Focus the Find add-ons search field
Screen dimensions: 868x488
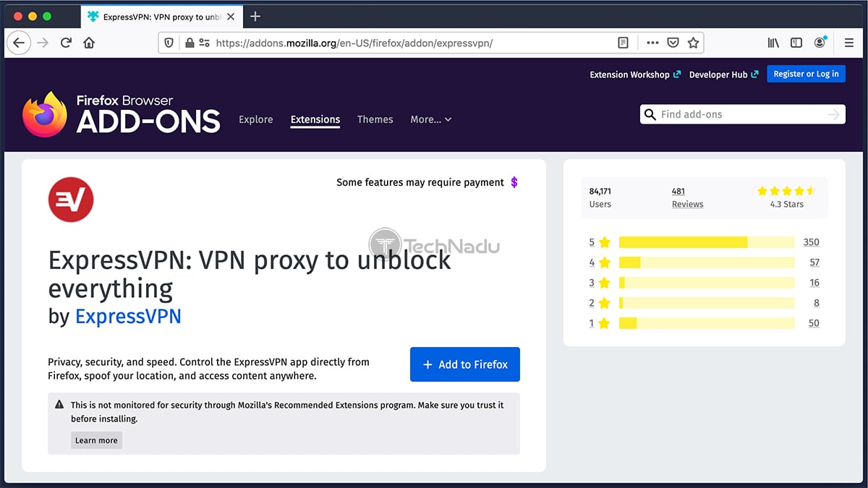pyautogui.click(x=742, y=114)
